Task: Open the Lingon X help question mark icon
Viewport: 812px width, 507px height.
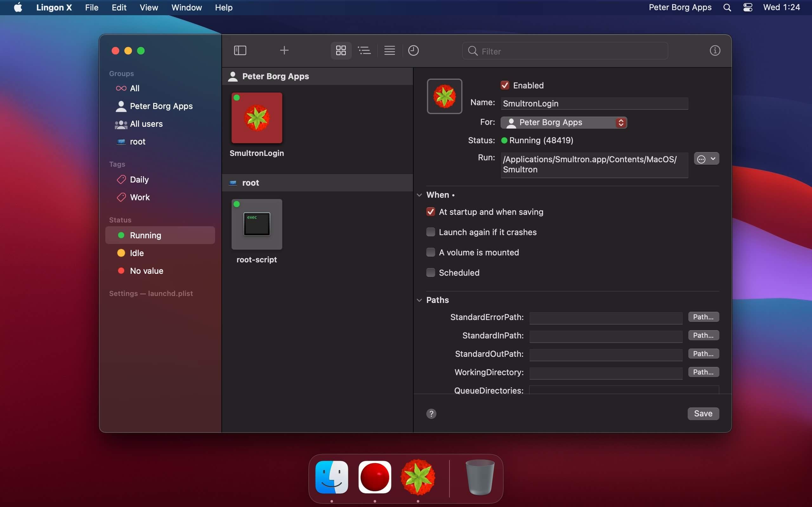Action: point(431,414)
